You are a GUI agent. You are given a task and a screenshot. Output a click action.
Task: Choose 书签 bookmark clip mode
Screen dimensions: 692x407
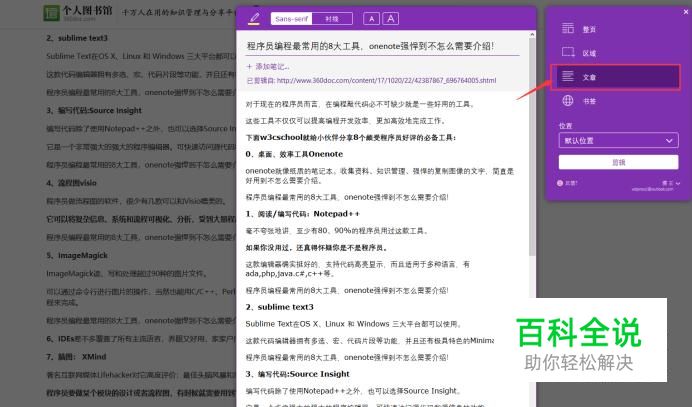pos(616,101)
